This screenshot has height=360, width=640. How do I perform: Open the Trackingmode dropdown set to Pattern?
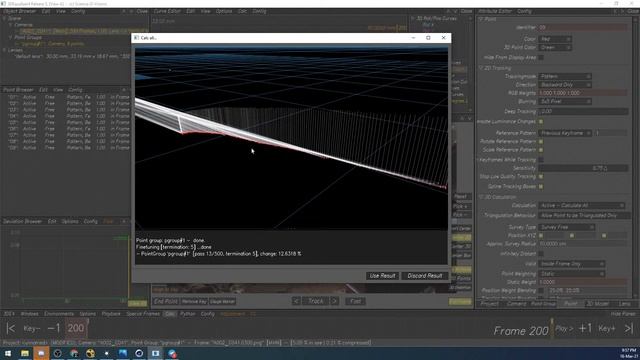pyautogui.click(x=564, y=76)
